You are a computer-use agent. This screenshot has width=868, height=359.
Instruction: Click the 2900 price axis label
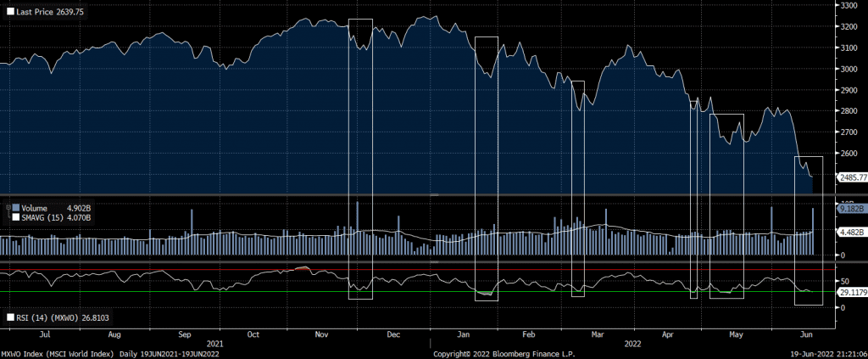click(849, 90)
